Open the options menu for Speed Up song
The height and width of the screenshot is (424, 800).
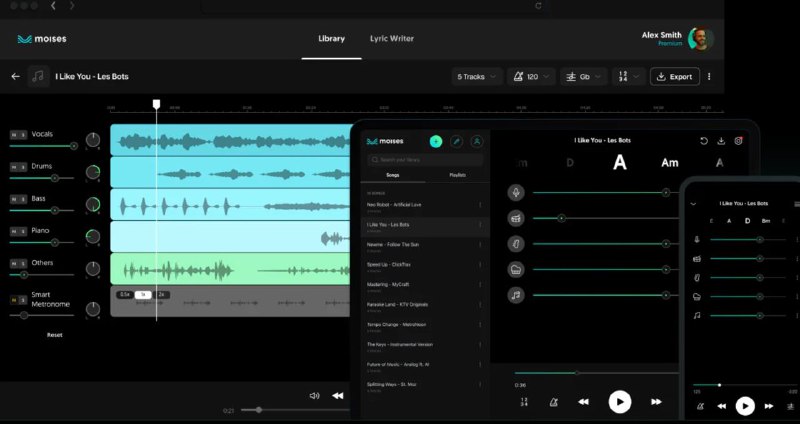(x=480, y=265)
